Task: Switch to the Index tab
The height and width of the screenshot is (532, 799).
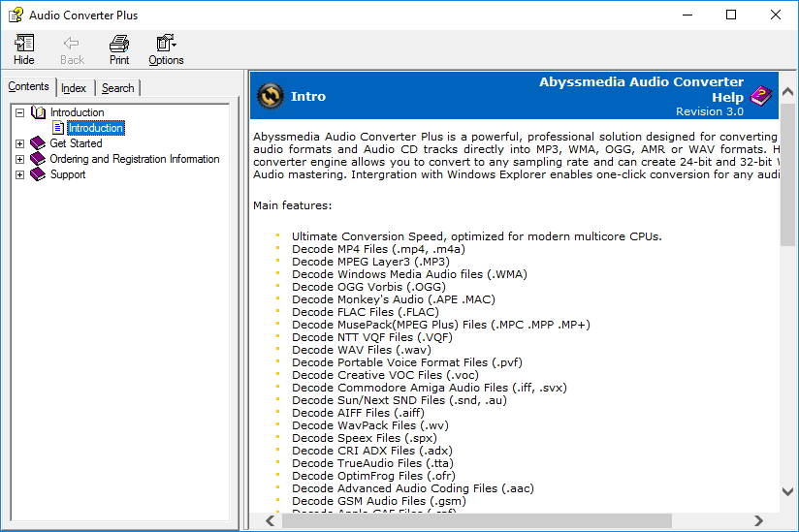Action: point(74,88)
